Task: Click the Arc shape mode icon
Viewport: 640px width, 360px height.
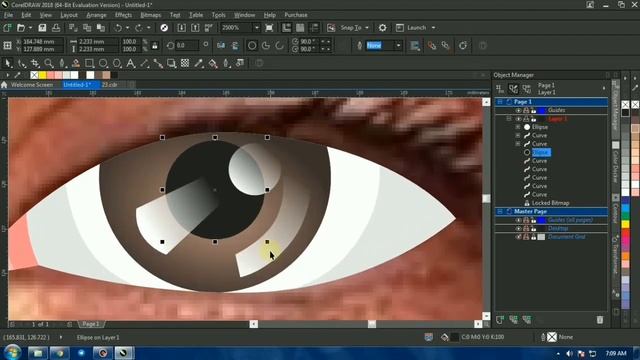Action: [x=279, y=45]
